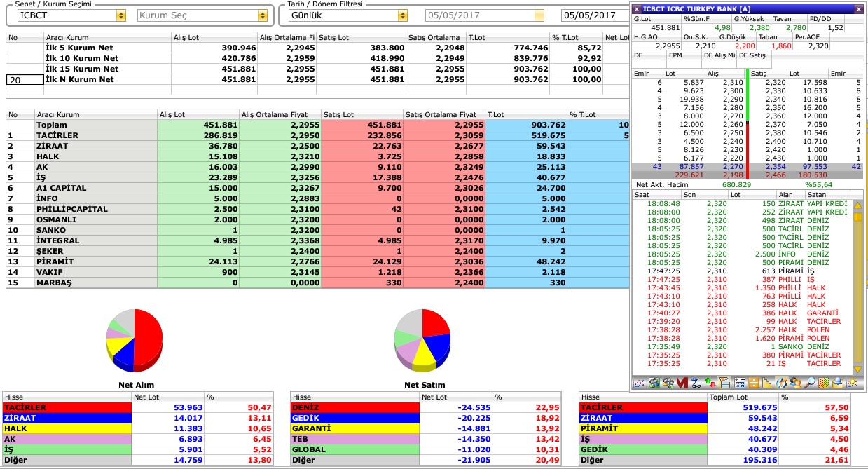This screenshot has height=469, width=868.
Task: Open the Günlük period filter dropdown
Action: pos(402,15)
